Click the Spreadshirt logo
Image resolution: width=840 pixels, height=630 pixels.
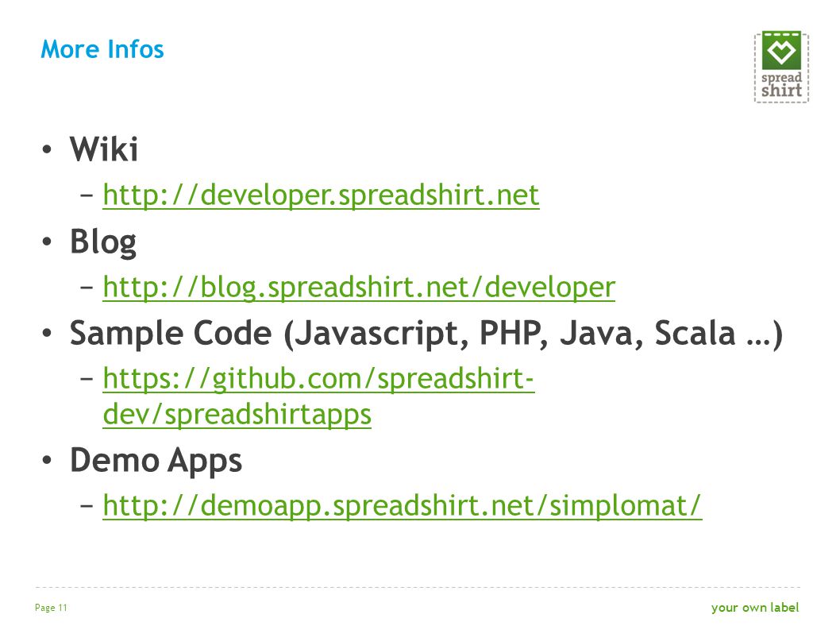[x=781, y=67]
